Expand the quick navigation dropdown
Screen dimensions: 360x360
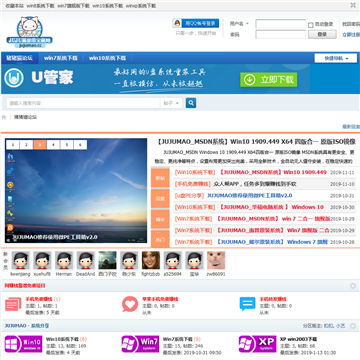[x=336, y=58]
